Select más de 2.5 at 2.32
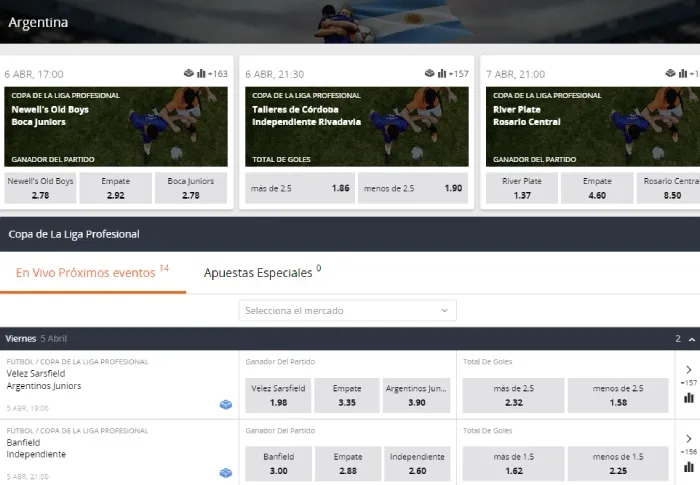Viewport: 700px width, 485px height. click(513, 396)
